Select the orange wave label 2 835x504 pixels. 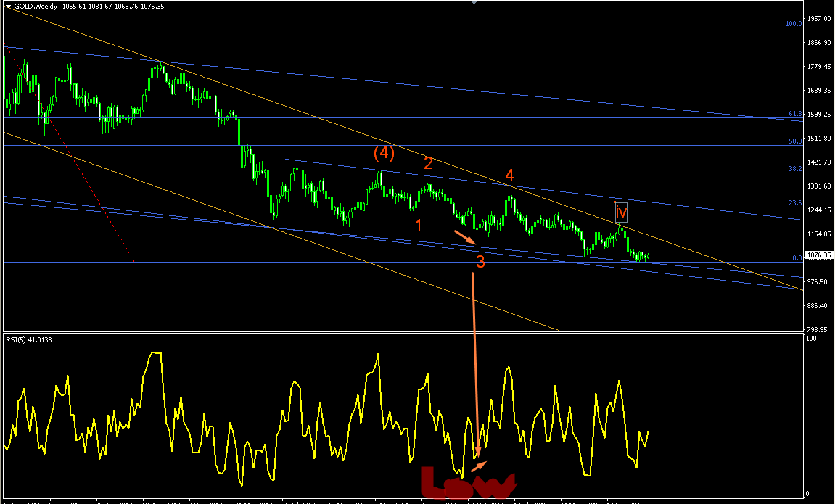(428, 163)
